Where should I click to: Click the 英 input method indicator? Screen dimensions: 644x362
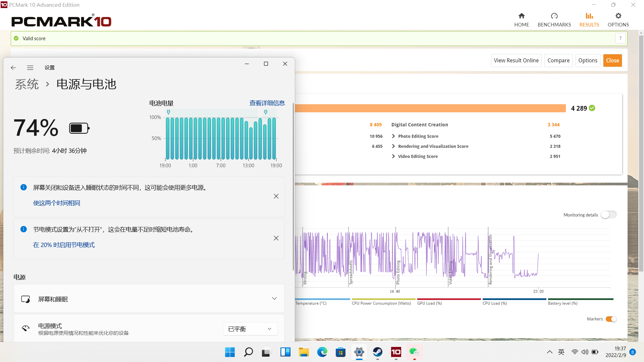(561, 352)
